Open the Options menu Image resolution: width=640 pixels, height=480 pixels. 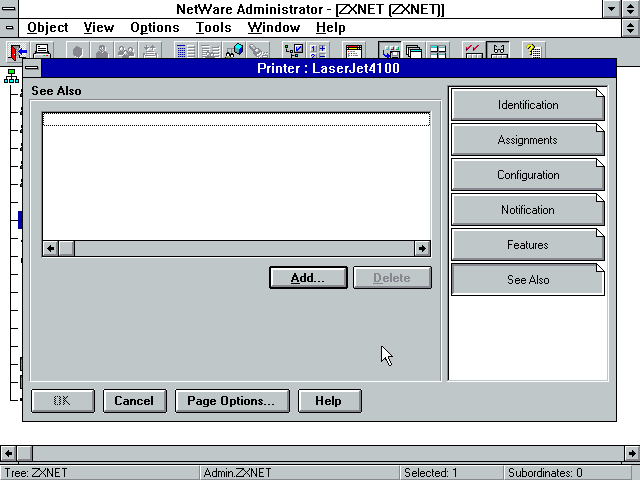coord(155,27)
